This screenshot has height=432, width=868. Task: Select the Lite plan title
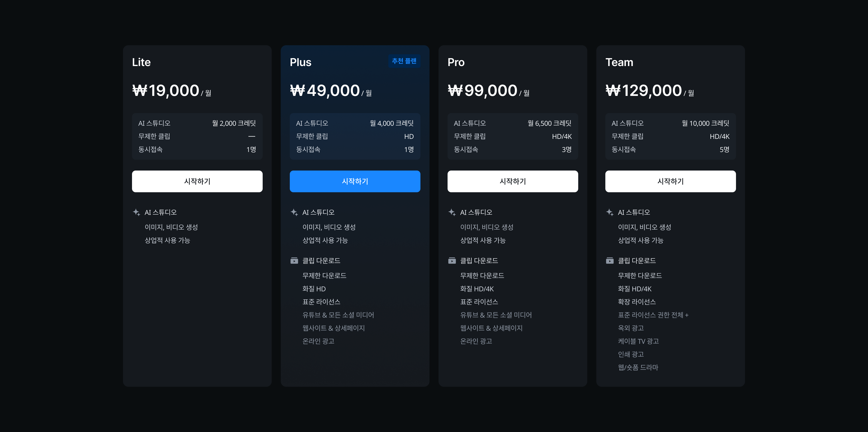[141, 62]
